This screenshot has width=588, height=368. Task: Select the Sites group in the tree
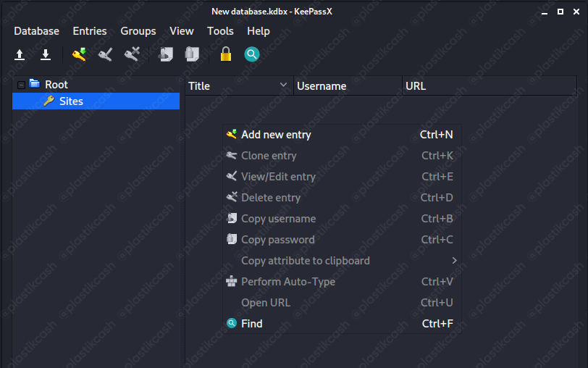pyautogui.click(x=96, y=101)
